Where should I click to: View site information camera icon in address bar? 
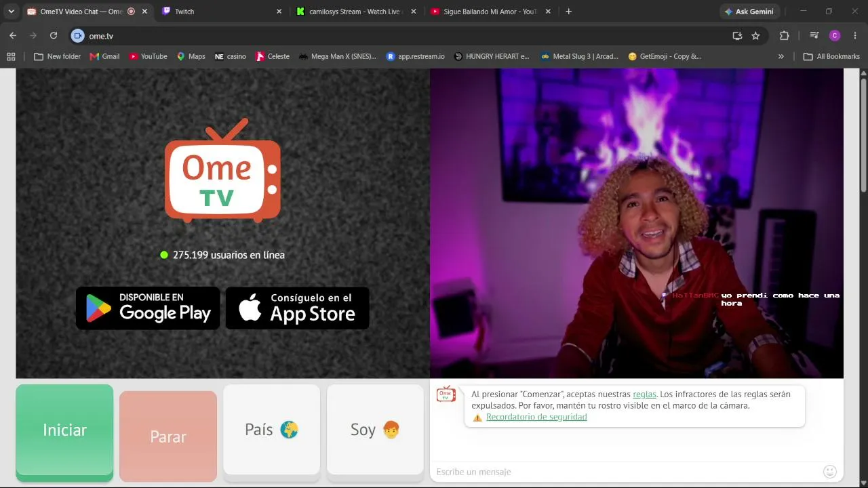click(x=78, y=36)
